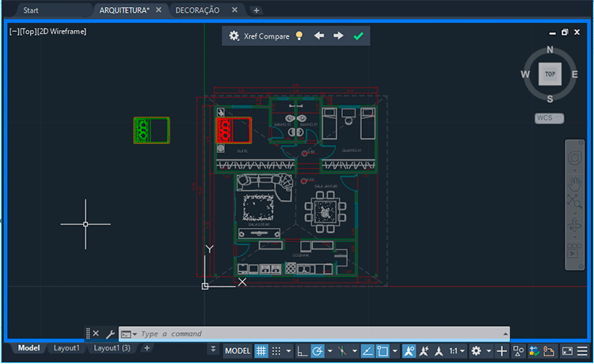Switch to the Layout1 tab

67,348
